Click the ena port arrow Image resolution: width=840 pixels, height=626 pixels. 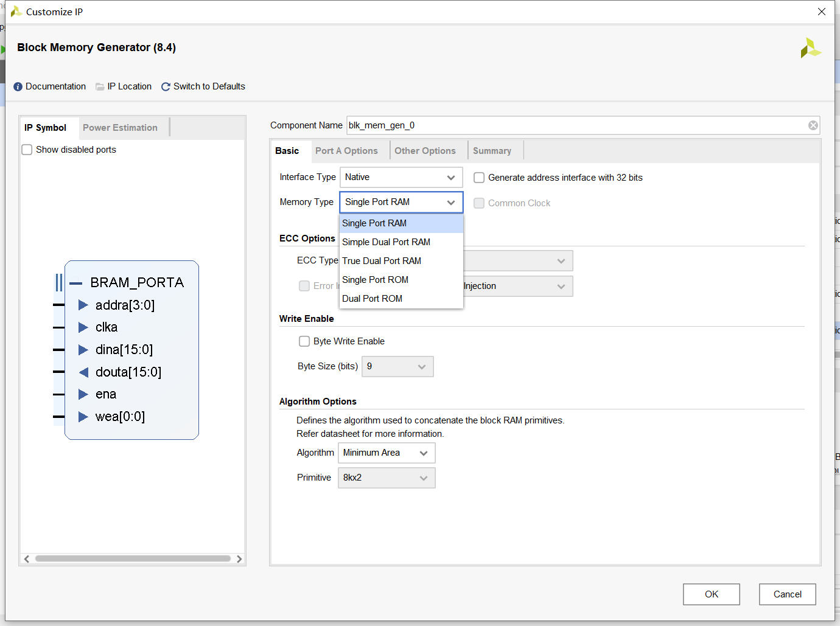83,394
